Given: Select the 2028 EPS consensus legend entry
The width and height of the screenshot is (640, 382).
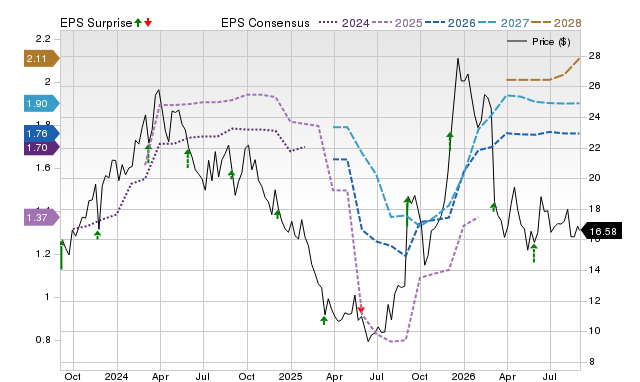Looking at the screenshot, I should coord(556,23).
